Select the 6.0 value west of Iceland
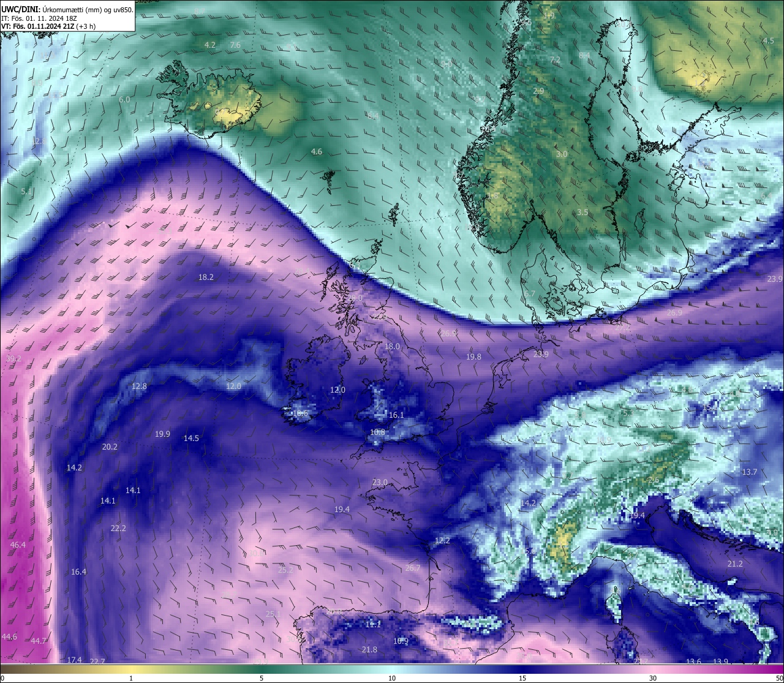Viewport: 784px width, 683px height. click(x=124, y=99)
